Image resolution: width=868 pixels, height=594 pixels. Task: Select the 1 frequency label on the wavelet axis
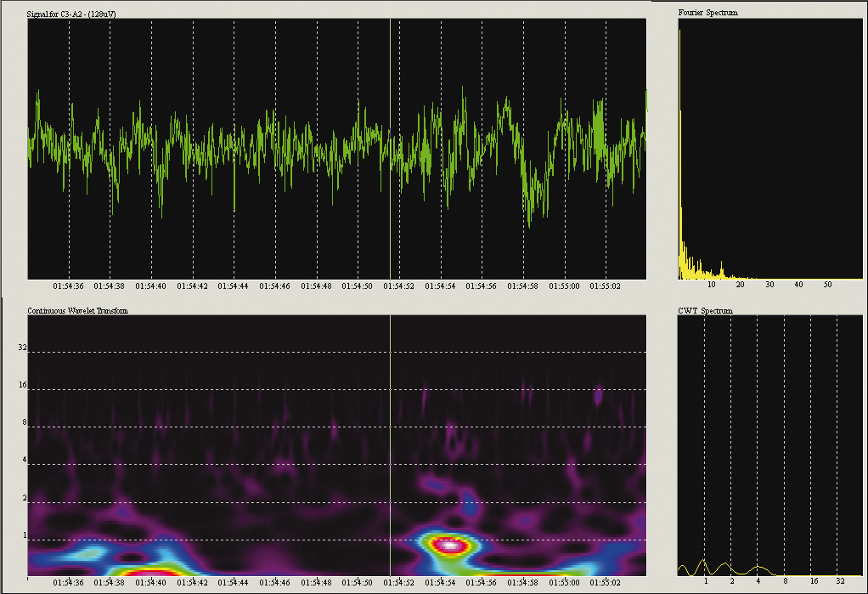(x=25, y=536)
